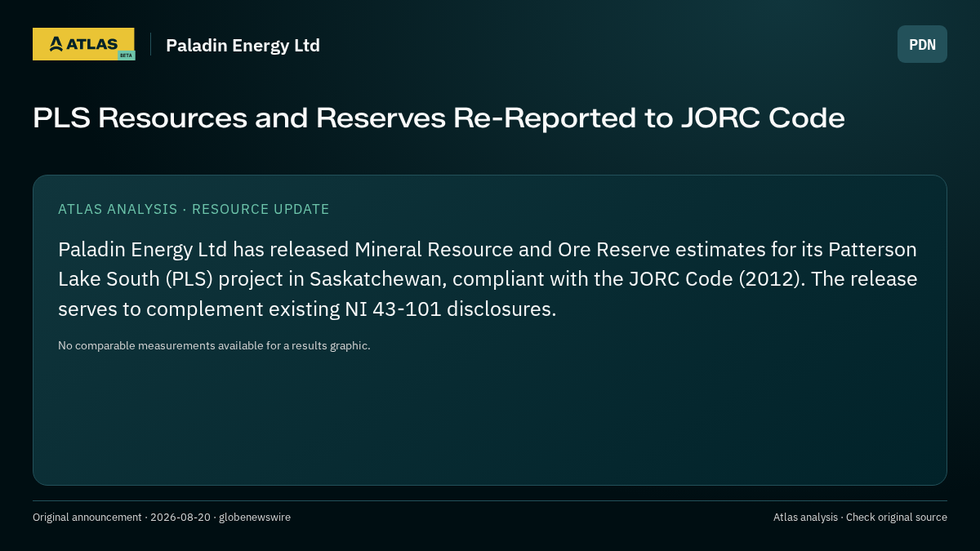This screenshot has height=551, width=980.
Task: Click the PDN ticker badge
Action: pos(922,44)
